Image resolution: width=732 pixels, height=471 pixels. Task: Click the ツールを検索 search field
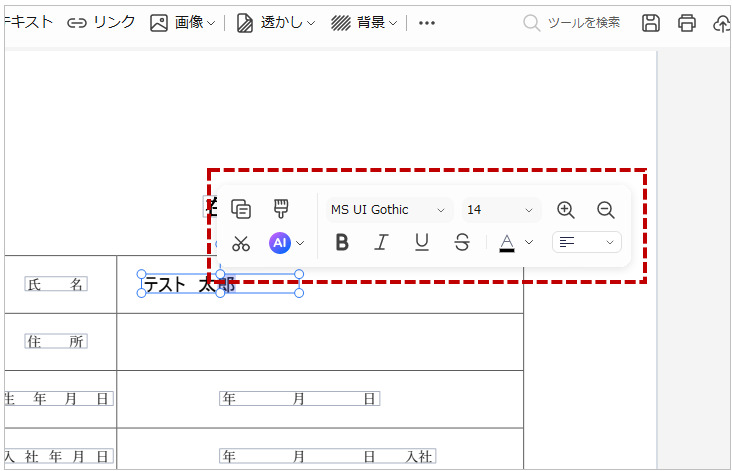click(x=584, y=22)
